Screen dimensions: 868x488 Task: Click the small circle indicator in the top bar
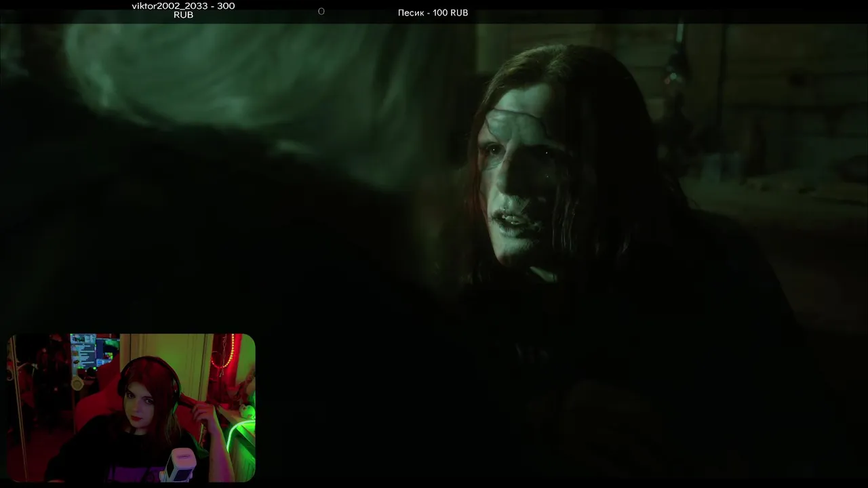tap(321, 12)
